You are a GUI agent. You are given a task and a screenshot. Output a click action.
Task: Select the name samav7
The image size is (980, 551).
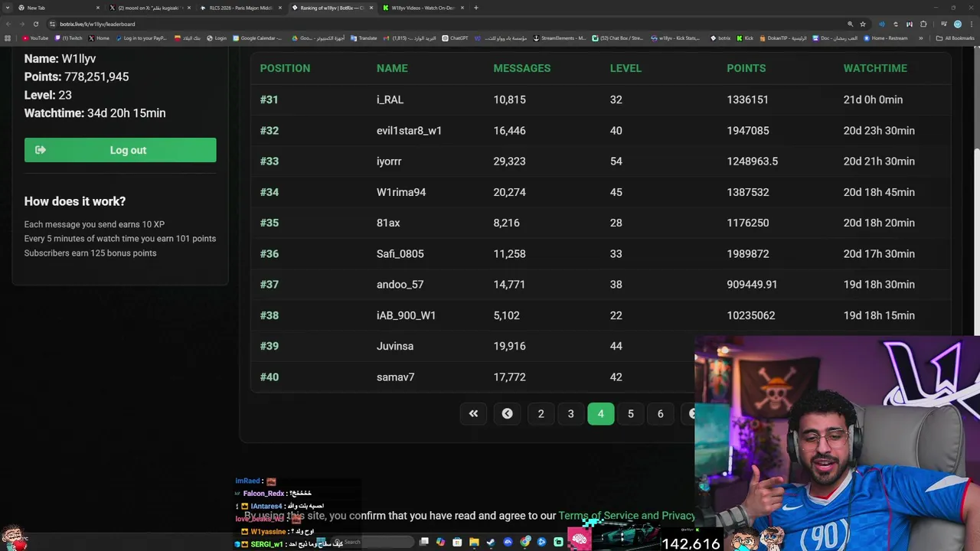click(396, 377)
